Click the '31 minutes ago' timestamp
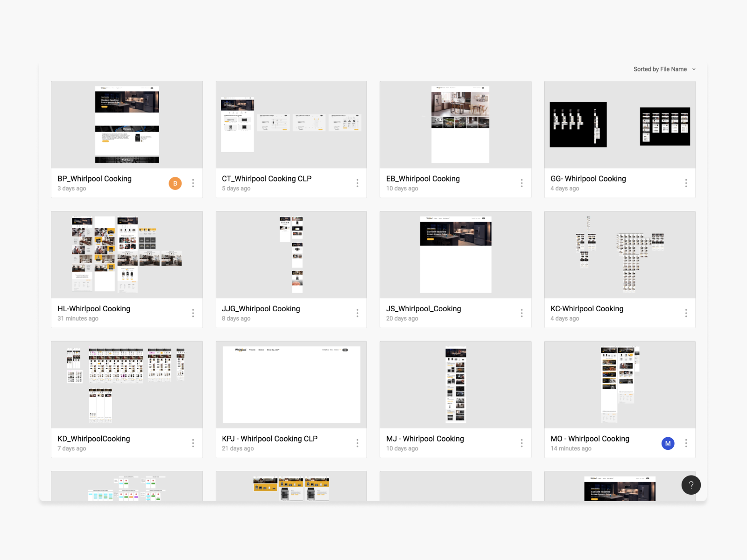Image resolution: width=747 pixels, height=560 pixels. (x=78, y=319)
